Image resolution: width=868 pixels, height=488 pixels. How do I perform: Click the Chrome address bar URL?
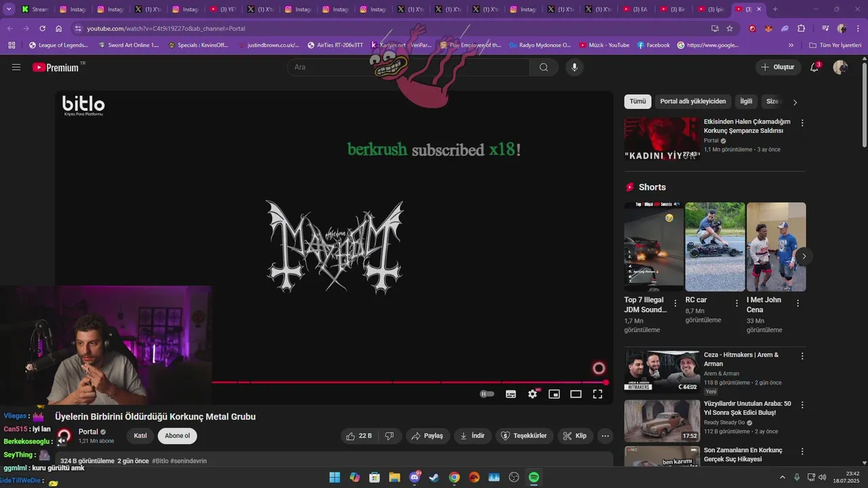(166, 28)
